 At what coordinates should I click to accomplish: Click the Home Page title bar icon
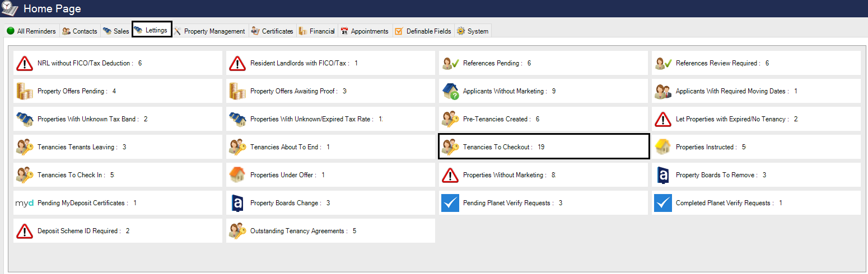[x=10, y=8]
